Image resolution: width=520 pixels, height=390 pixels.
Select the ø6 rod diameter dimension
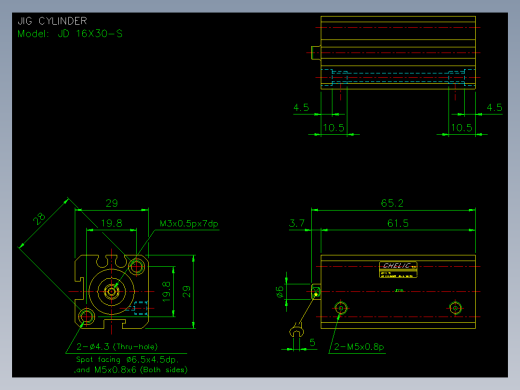click(279, 292)
